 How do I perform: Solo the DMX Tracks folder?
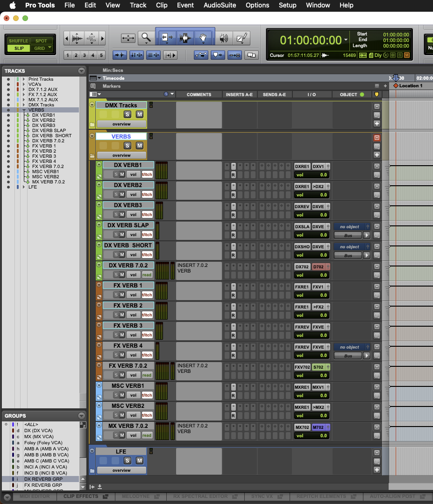(128, 114)
